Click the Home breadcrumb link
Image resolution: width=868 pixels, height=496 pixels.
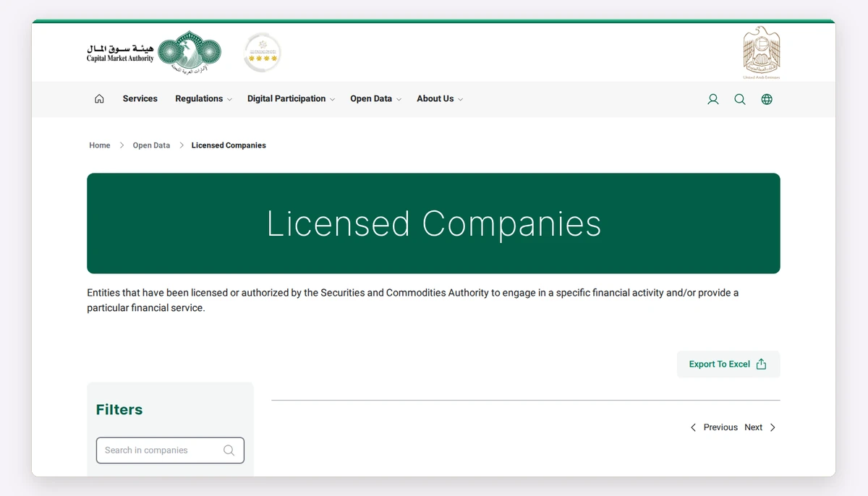tap(100, 145)
